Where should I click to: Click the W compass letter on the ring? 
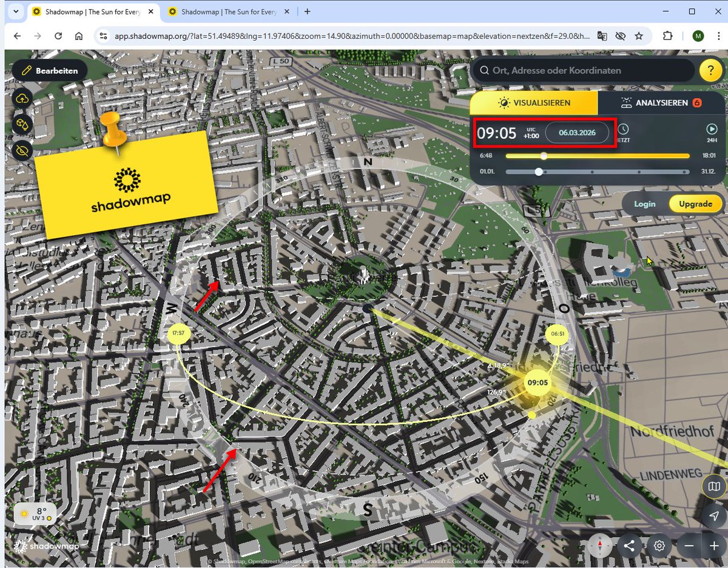coord(172,309)
